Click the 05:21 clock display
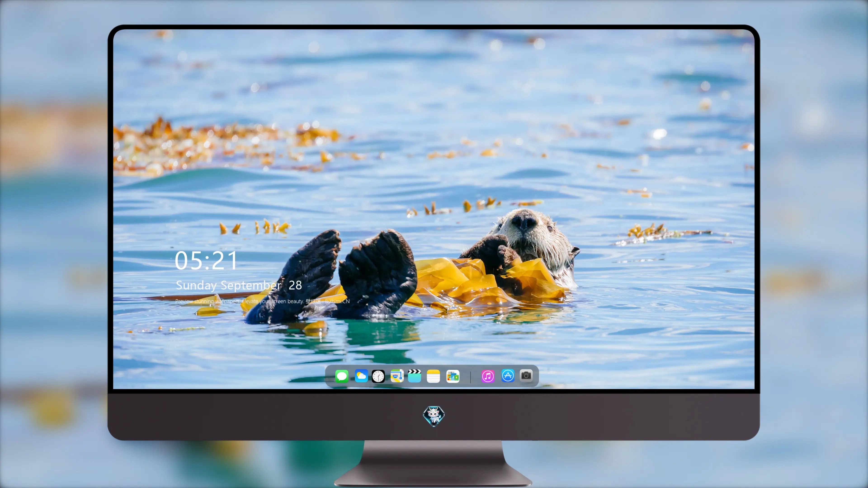 206,260
